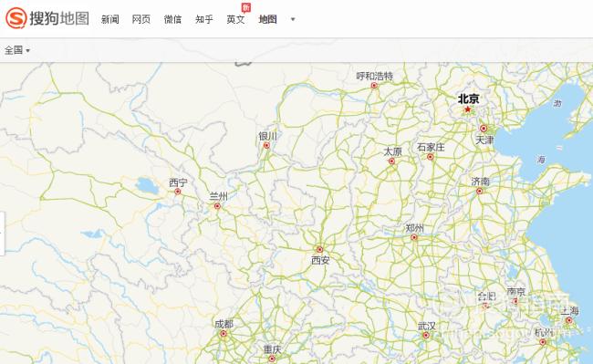Viewport: 593px width, 364px height.
Task: Click the 上海 city marker
Action: tap(568, 320)
